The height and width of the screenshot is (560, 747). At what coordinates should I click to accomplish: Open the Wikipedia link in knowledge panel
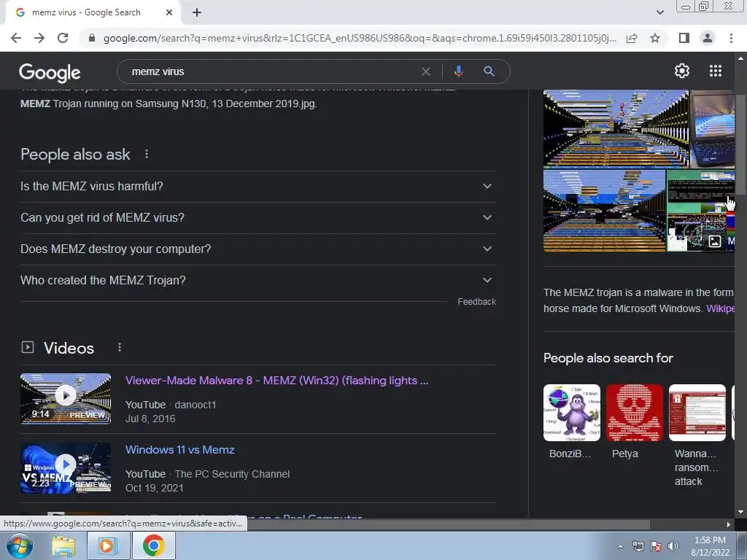(x=720, y=308)
